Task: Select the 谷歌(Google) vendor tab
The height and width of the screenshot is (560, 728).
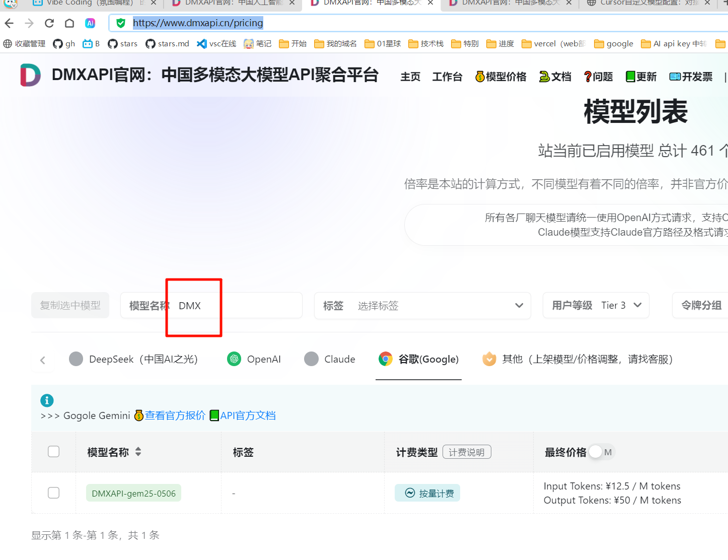Action: [418, 359]
